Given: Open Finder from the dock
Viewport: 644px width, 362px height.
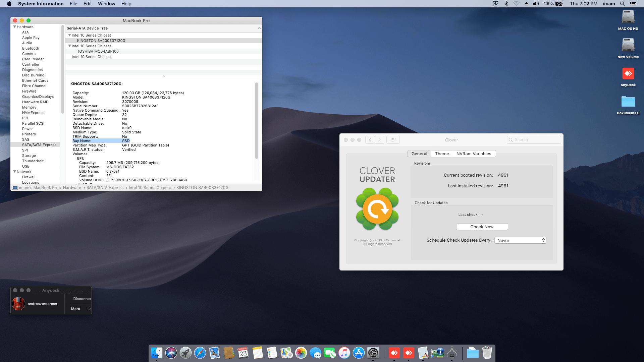Looking at the screenshot, I should point(157,353).
